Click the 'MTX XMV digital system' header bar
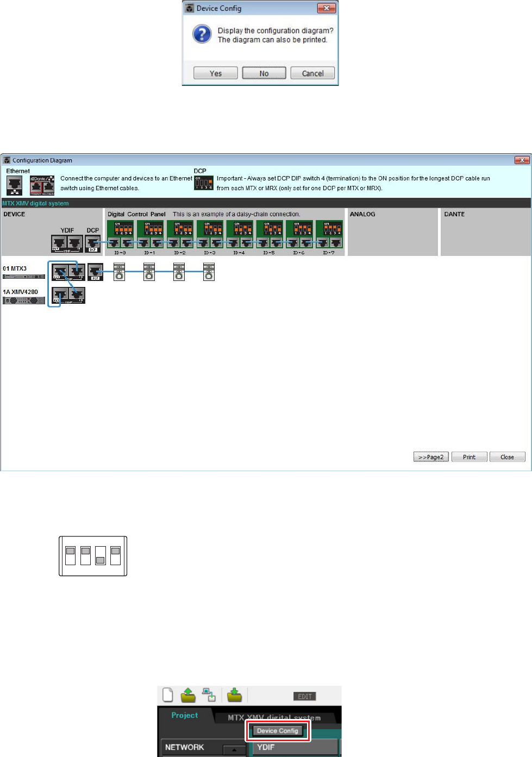Viewport: 532px width, 757px height. point(266,203)
